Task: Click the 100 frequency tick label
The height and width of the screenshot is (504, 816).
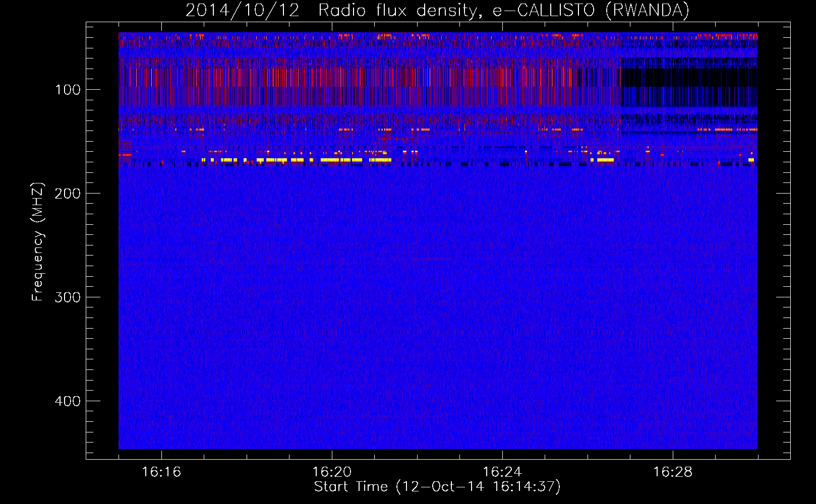Action: (x=68, y=90)
